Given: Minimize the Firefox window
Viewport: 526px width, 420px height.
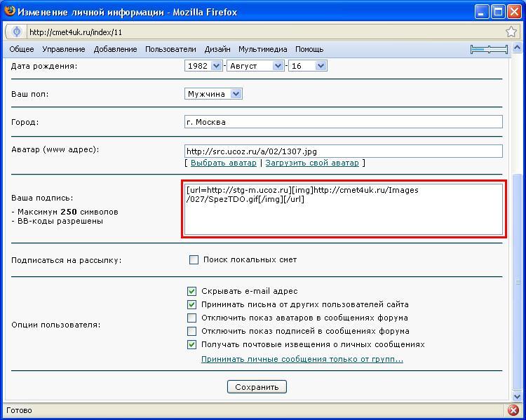Looking at the screenshot, I should click(481, 12).
